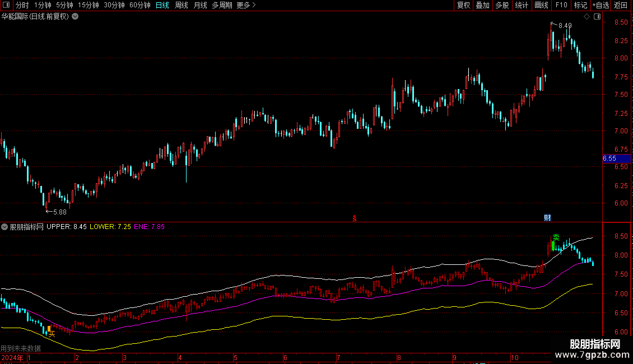633x364 pixels.
Task: Click the green 卖 sell signal marker
Action: click(556, 238)
